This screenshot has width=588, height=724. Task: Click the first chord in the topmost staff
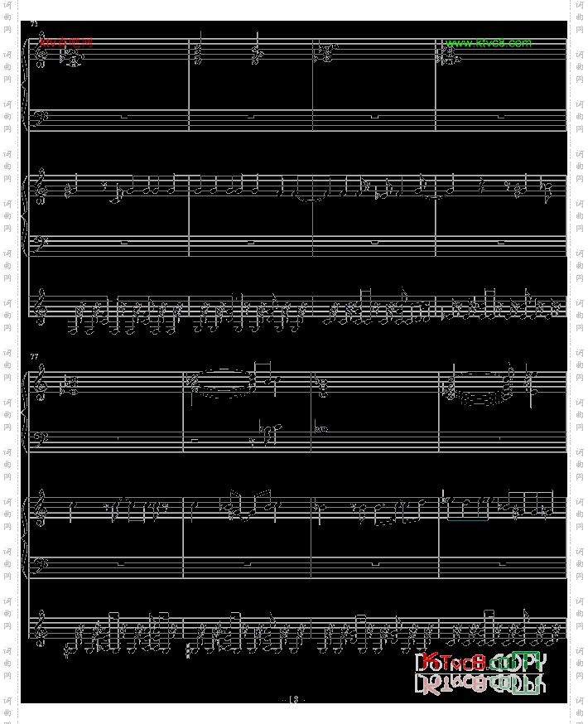point(71,56)
